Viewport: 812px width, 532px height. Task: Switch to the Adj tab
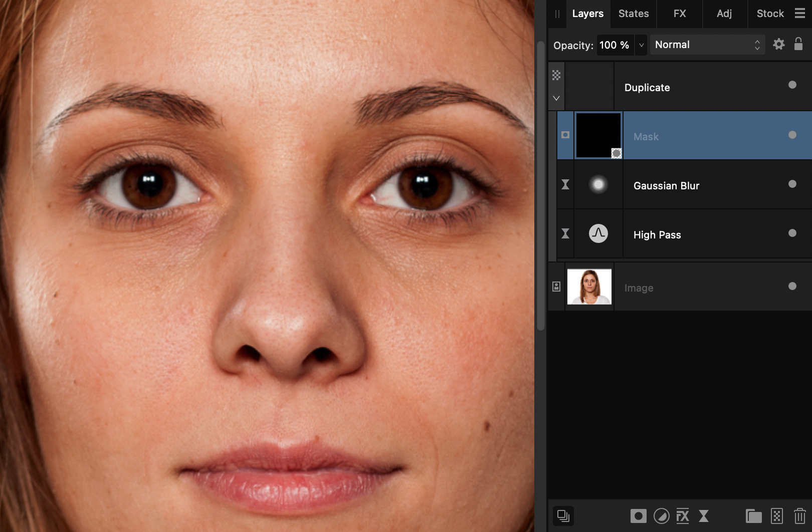click(x=724, y=14)
